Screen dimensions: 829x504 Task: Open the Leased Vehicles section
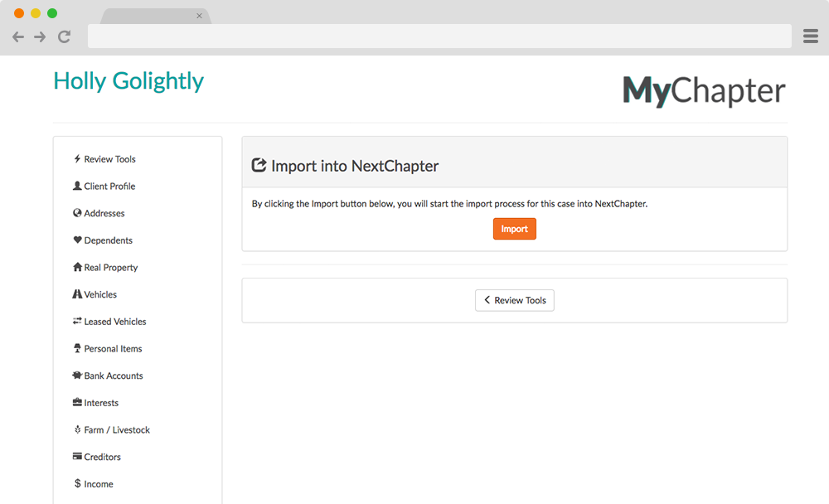pyautogui.click(x=114, y=322)
